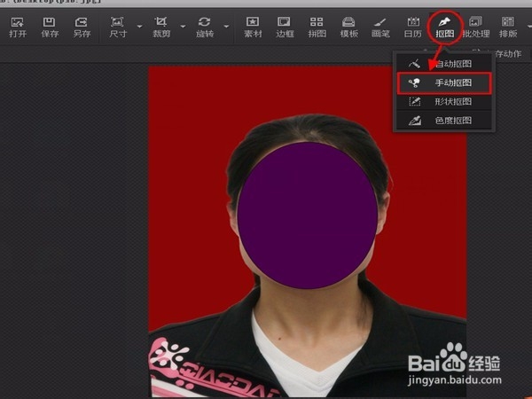Launch the 拼图 collage tool
Viewport: 532px width, 399px height.
317,27
